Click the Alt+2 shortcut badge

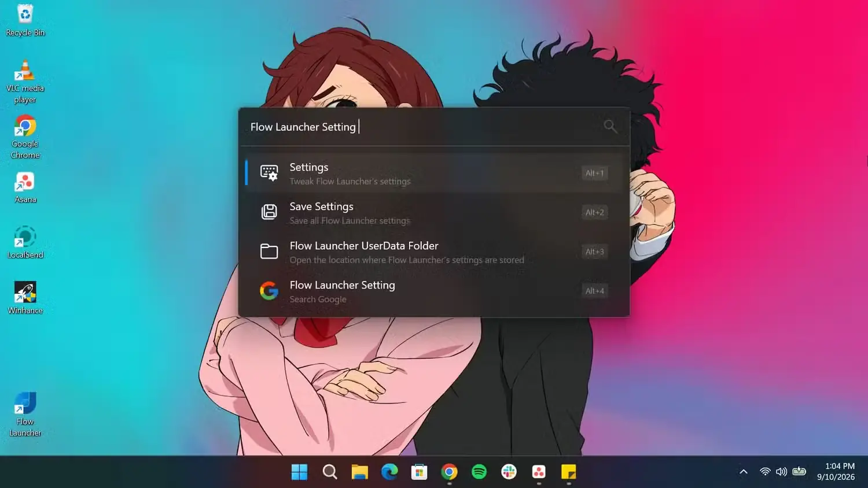point(594,212)
